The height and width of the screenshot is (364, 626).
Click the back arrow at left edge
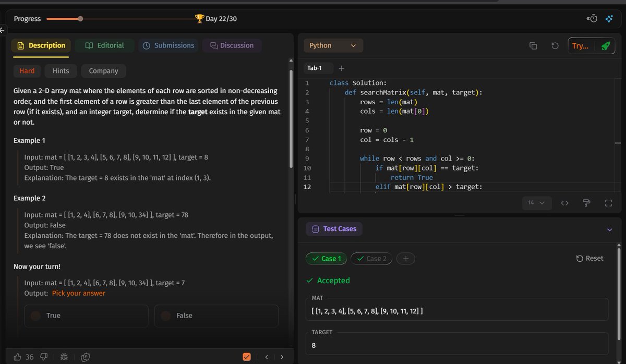click(x=3, y=30)
